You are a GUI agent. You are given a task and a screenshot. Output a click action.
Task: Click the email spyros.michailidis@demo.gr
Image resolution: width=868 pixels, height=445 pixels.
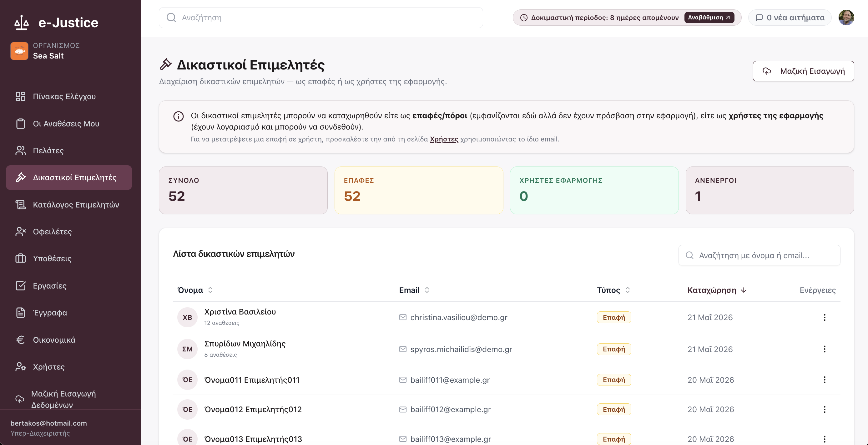[461, 349]
